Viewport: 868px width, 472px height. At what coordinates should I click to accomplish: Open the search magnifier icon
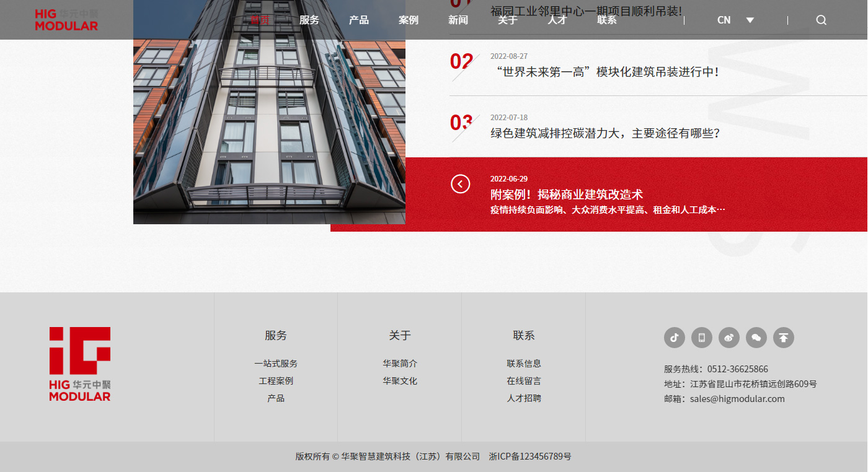pyautogui.click(x=821, y=20)
